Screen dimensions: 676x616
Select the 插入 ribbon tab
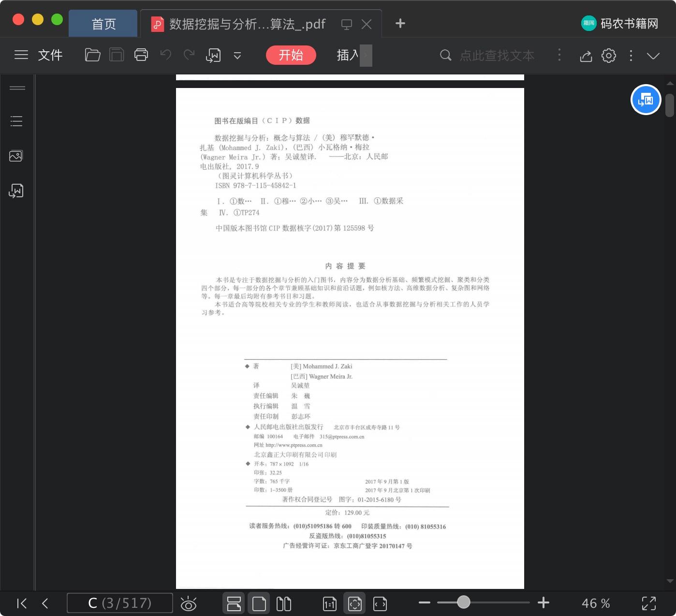(x=348, y=55)
